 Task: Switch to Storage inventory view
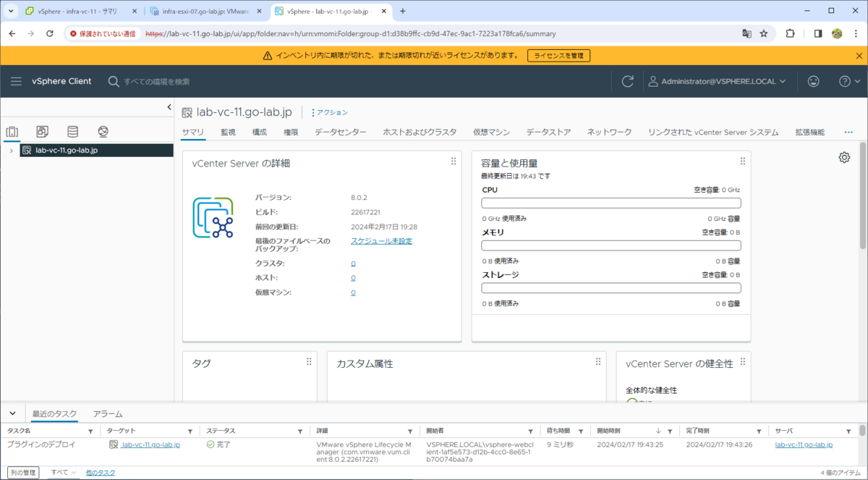point(72,132)
